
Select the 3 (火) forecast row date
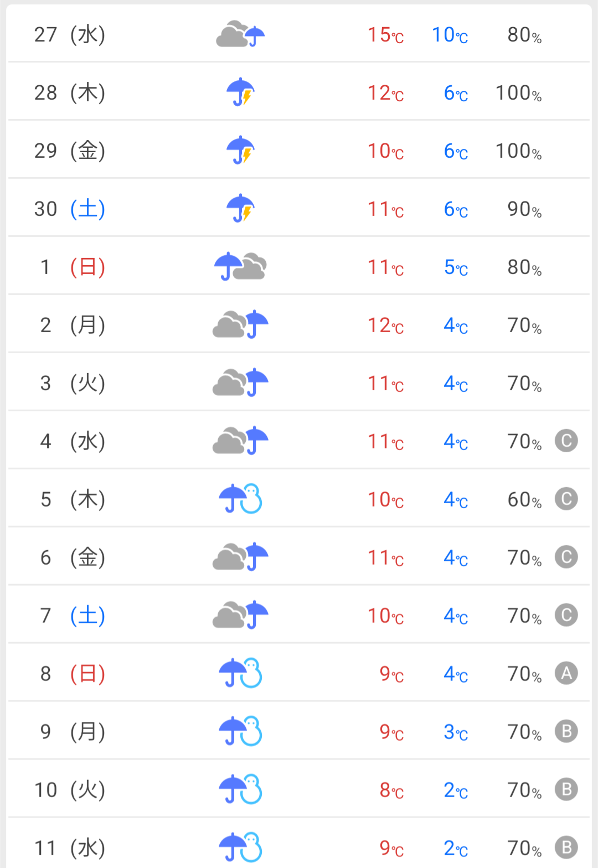[73, 383]
